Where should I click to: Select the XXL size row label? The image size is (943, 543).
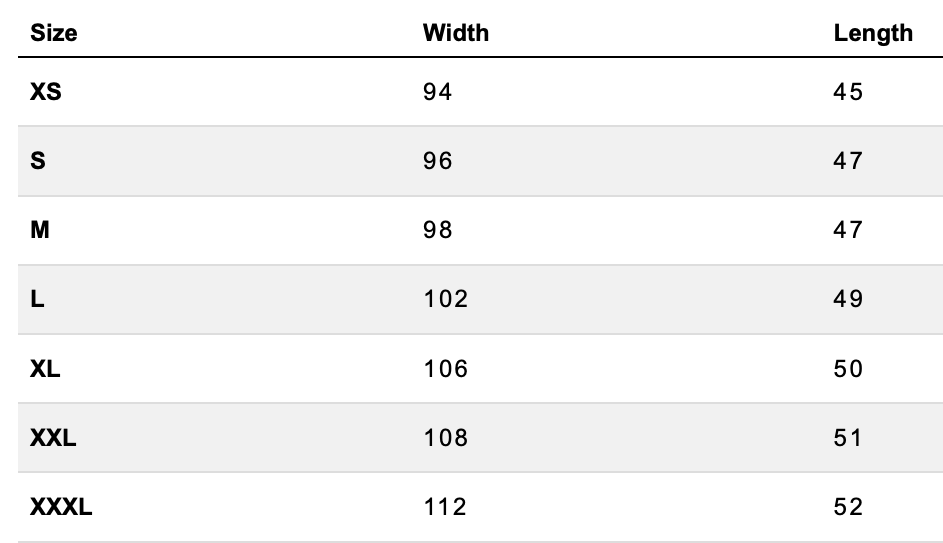[54, 438]
